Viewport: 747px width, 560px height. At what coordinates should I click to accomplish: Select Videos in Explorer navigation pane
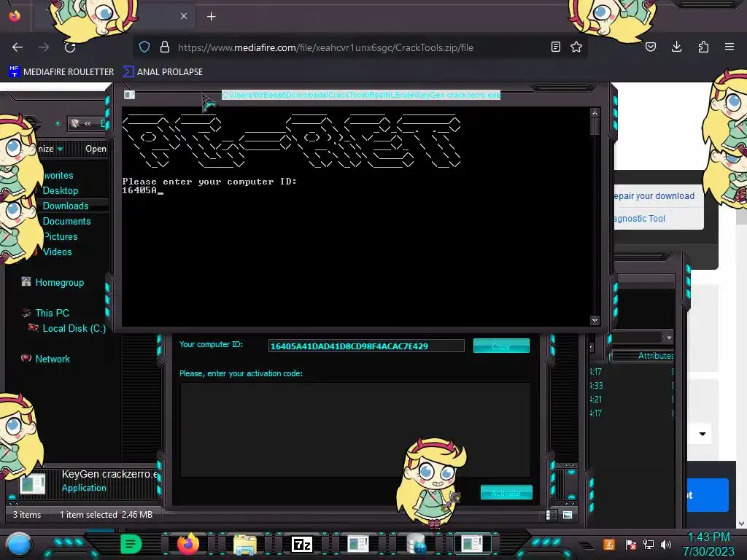[57, 252]
